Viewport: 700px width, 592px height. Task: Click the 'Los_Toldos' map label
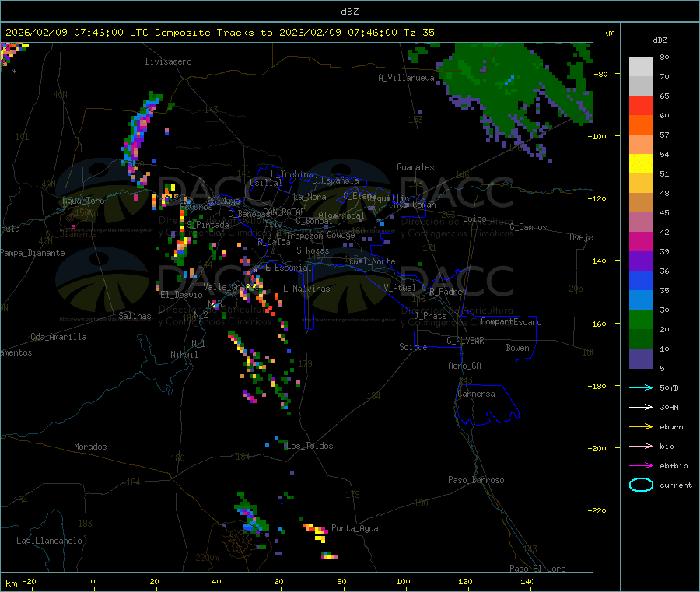point(310,446)
